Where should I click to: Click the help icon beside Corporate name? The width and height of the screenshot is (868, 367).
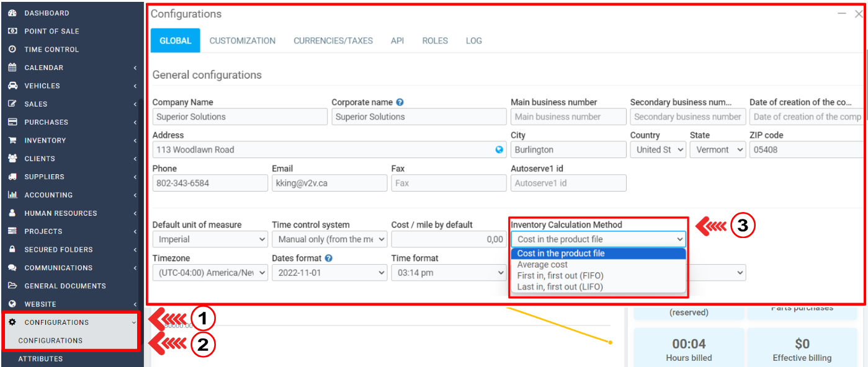400,102
